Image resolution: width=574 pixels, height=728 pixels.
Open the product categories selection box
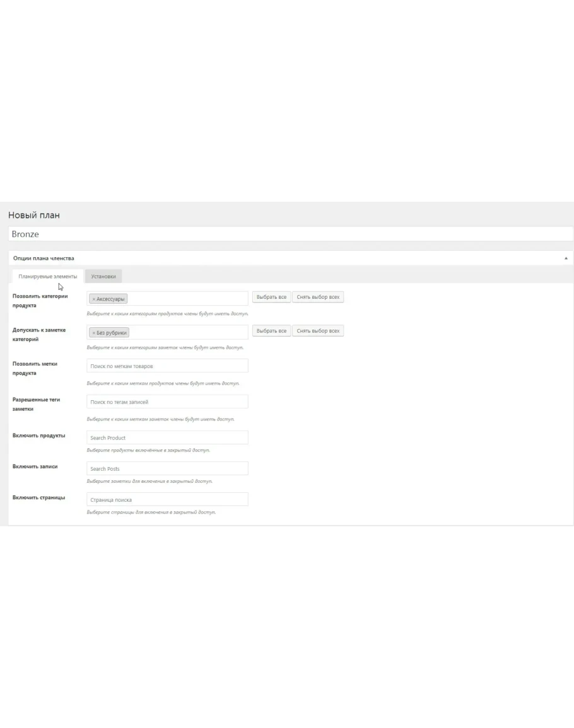189,299
